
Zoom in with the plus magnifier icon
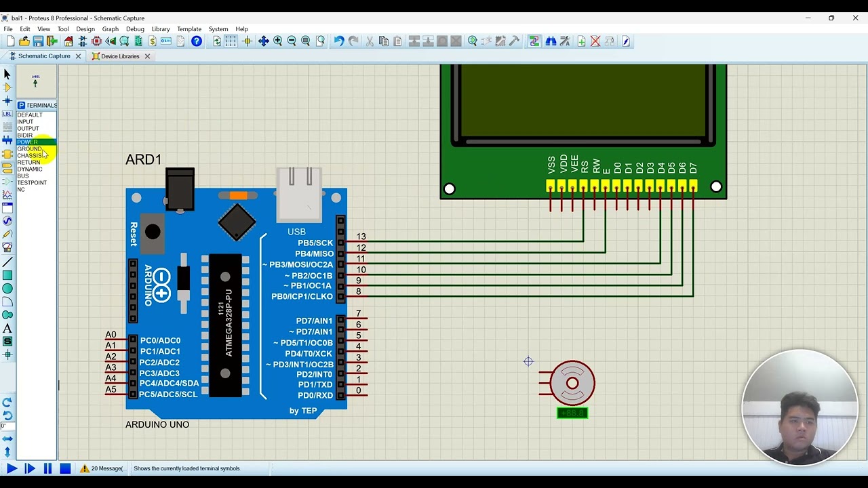click(278, 41)
